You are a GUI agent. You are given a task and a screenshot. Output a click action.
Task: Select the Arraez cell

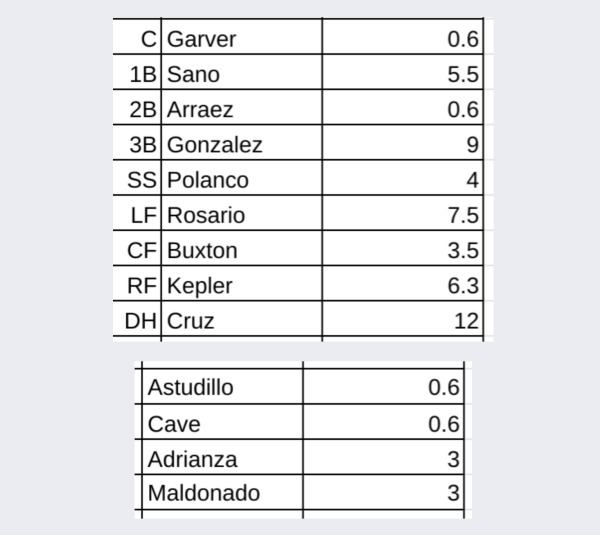tap(241, 110)
